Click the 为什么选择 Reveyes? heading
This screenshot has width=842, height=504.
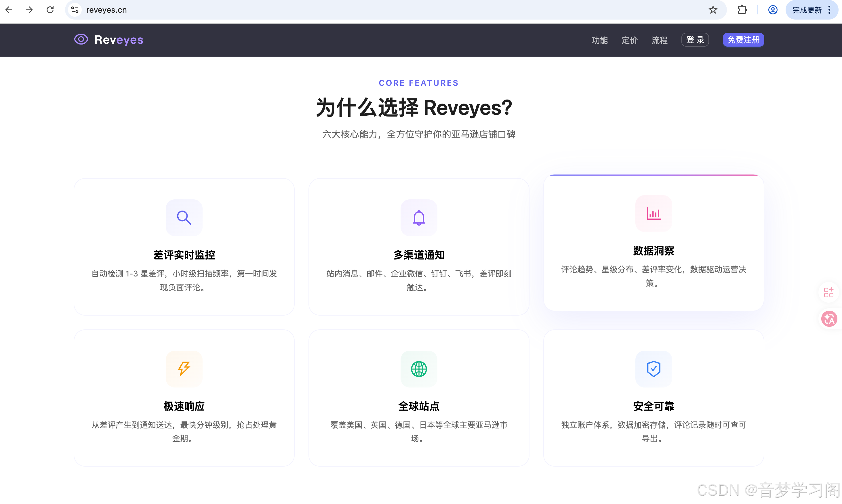(414, 108)
